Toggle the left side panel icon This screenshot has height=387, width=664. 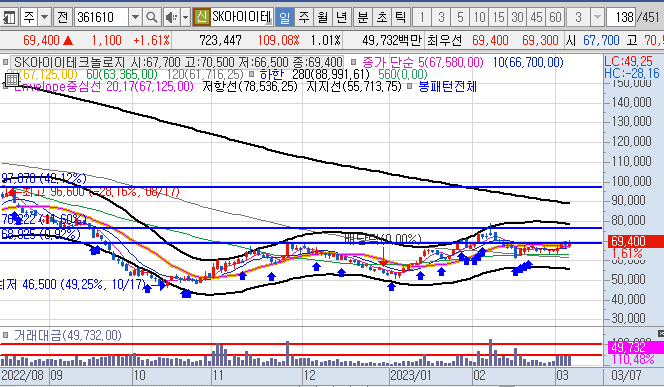point(9,17)
